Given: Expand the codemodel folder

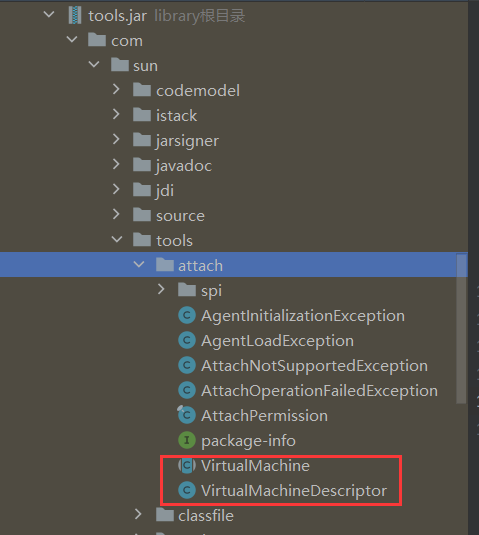Looking at the screenshot, I should tap(116, 89).
